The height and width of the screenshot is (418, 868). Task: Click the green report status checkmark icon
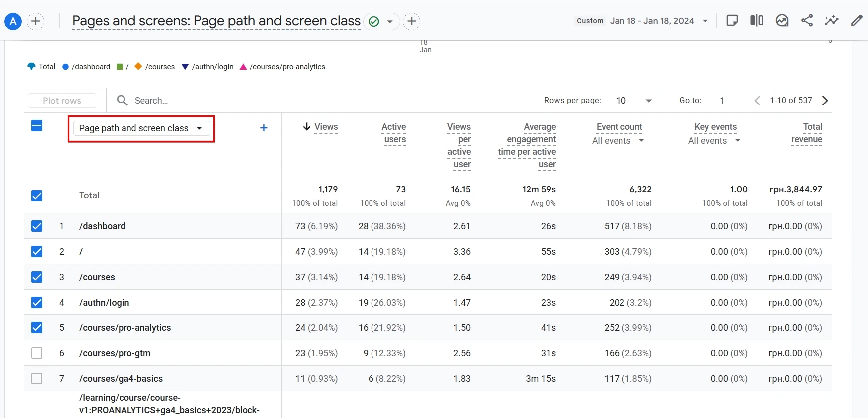click(x=374, y=21)
